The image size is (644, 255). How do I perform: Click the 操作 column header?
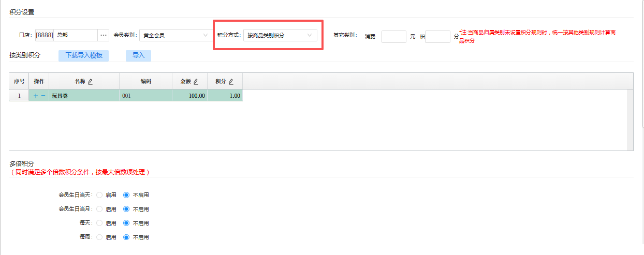(39, 82)
